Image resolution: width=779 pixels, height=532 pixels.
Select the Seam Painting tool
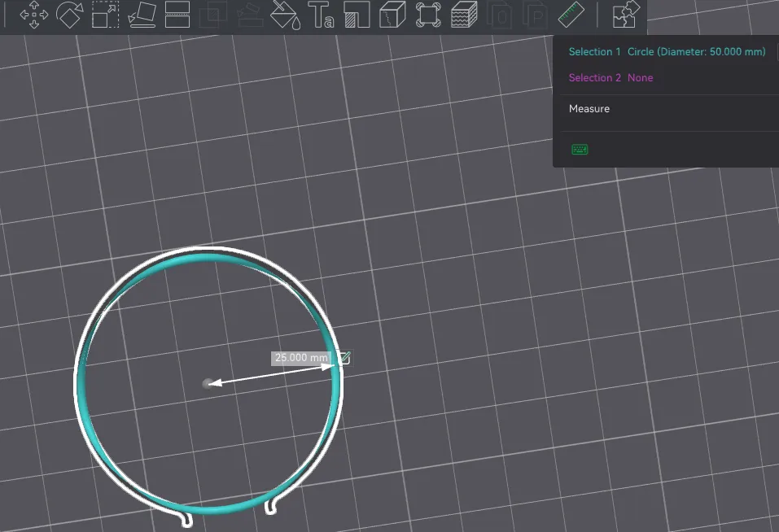[357, 15]
